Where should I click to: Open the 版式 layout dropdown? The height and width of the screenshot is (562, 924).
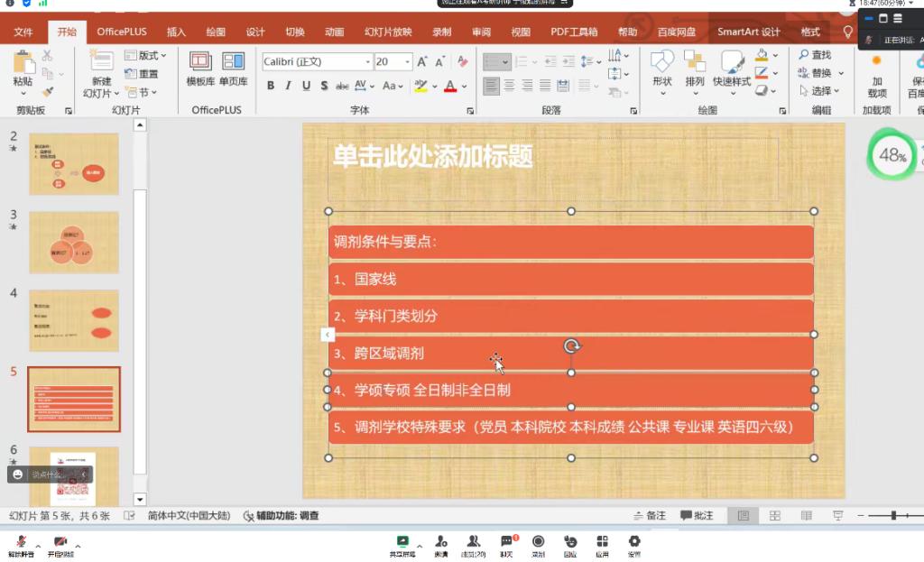146,56
